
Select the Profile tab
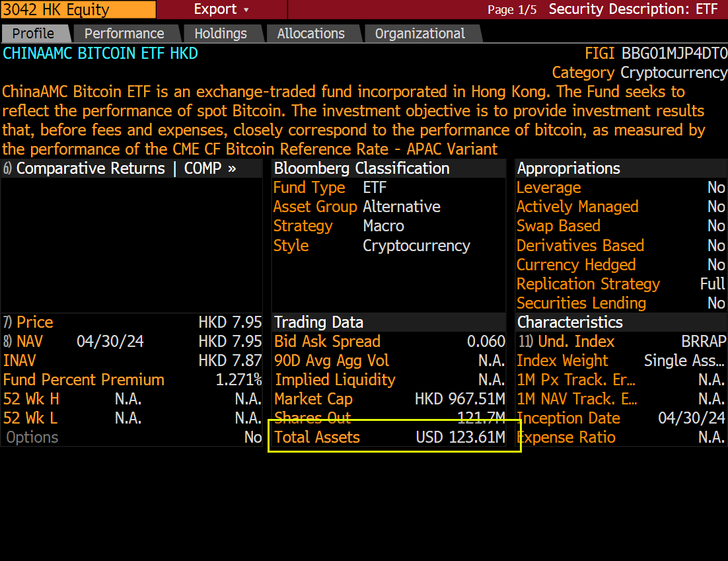(x=34, y=34)
